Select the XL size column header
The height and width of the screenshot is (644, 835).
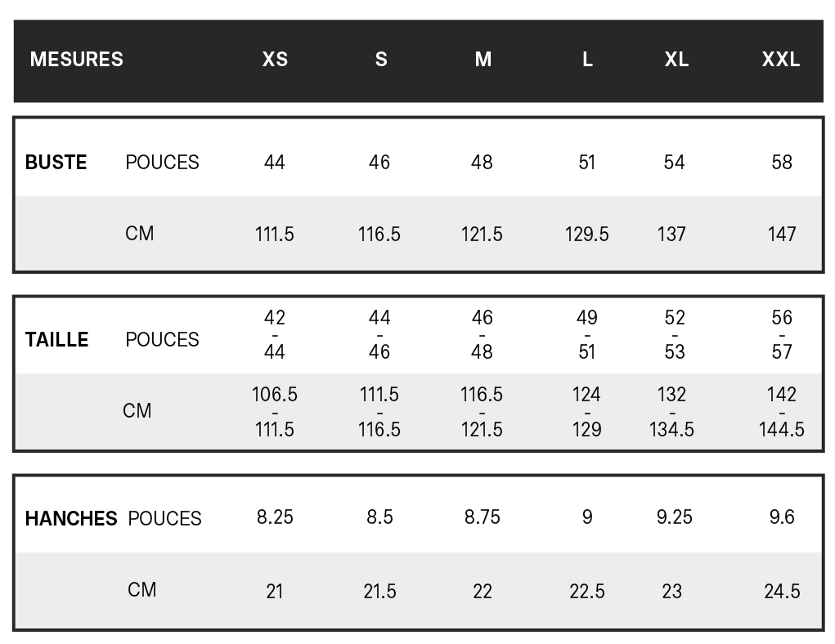click(676, 59)
